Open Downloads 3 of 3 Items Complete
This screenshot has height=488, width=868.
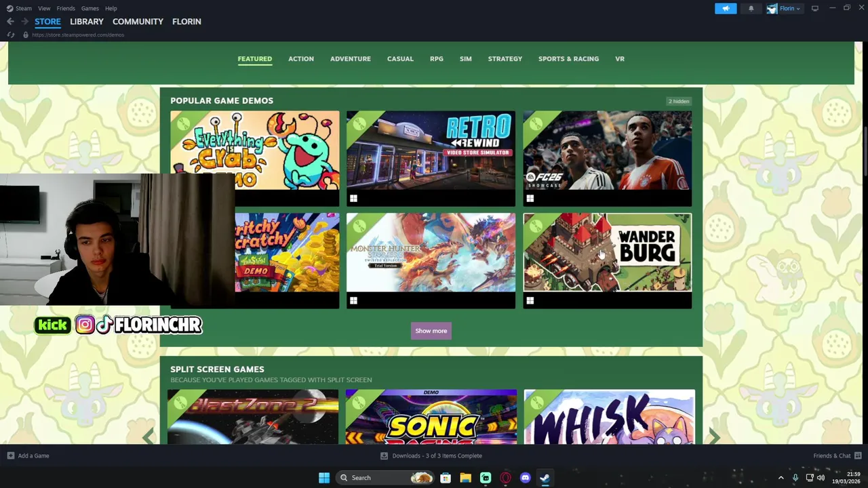click(x=437, y=455)
